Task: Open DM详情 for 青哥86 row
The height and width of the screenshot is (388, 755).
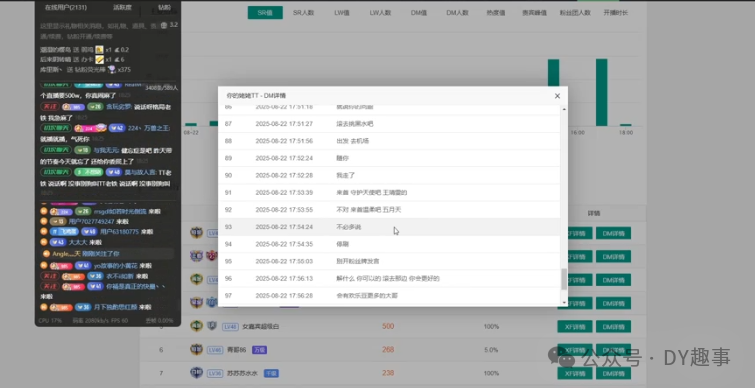Action: pyautogui.click(x=613, y=350)
